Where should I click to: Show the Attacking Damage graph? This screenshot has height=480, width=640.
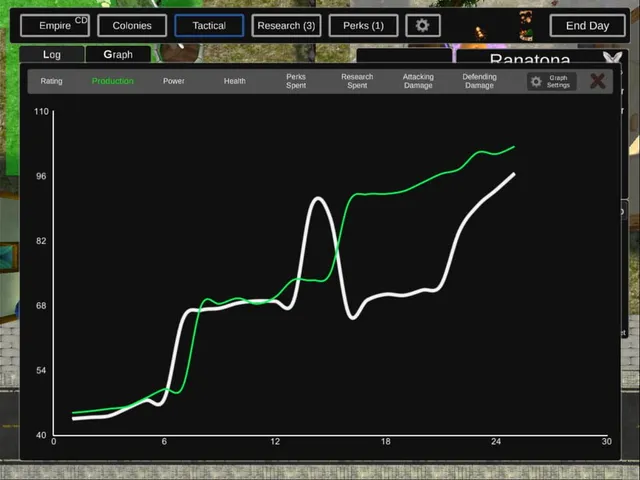tap(418, 81)
